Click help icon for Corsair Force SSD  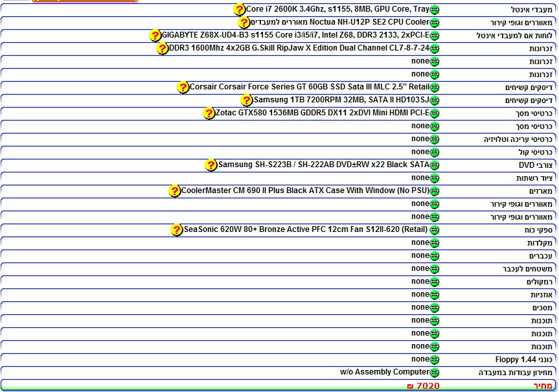click(x=183, y=87)
